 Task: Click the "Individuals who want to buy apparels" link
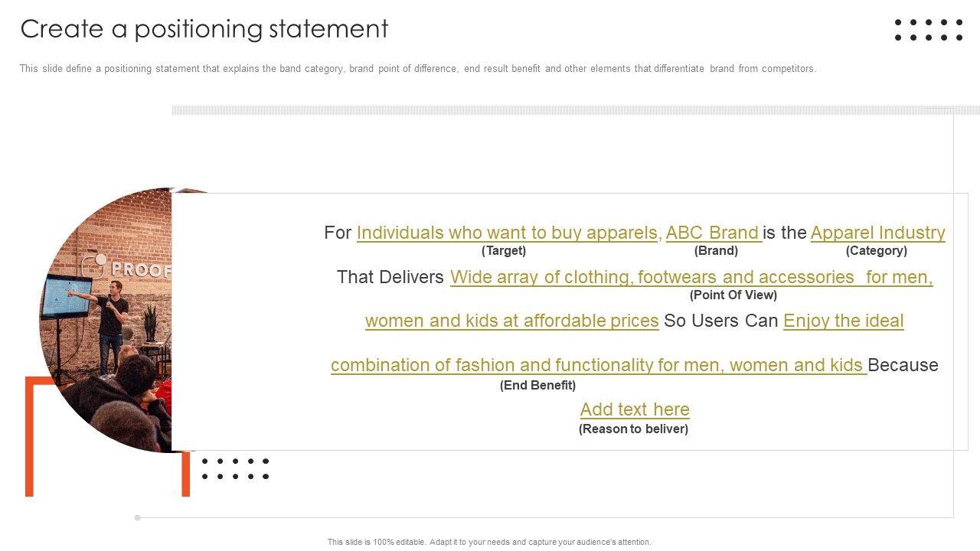pos(507,233)
